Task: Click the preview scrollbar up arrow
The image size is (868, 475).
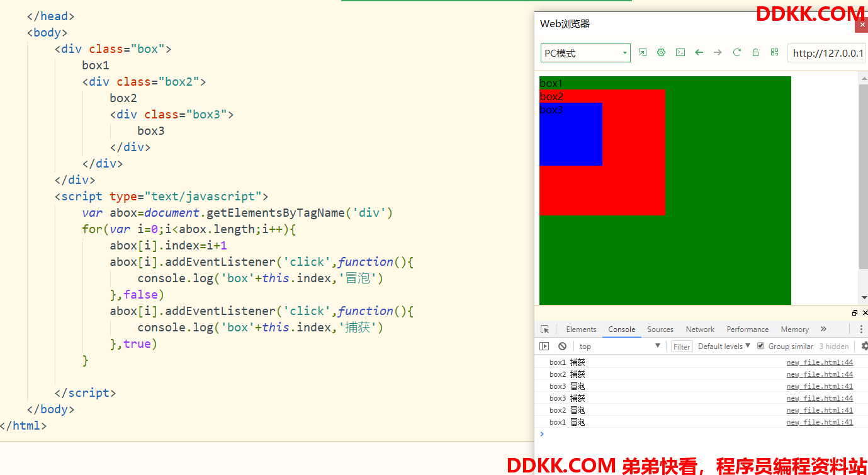Action: click(x=863, y=78)
